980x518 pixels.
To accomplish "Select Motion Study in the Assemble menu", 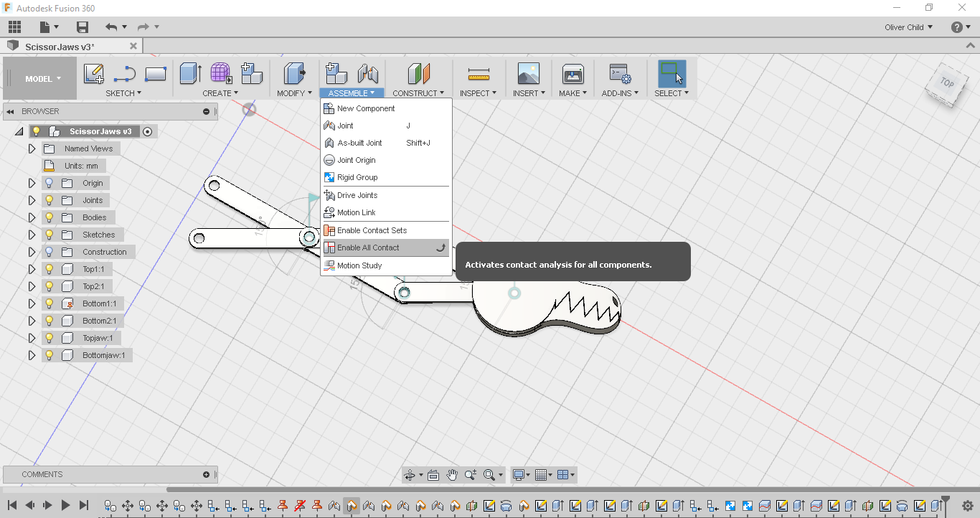I will [x=359, y=265].
